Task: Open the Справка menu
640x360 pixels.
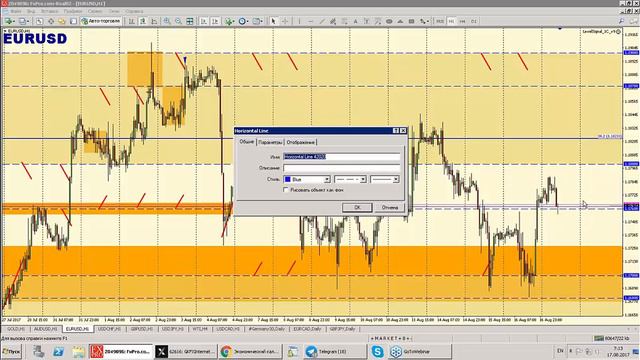Action: (134, 11)
